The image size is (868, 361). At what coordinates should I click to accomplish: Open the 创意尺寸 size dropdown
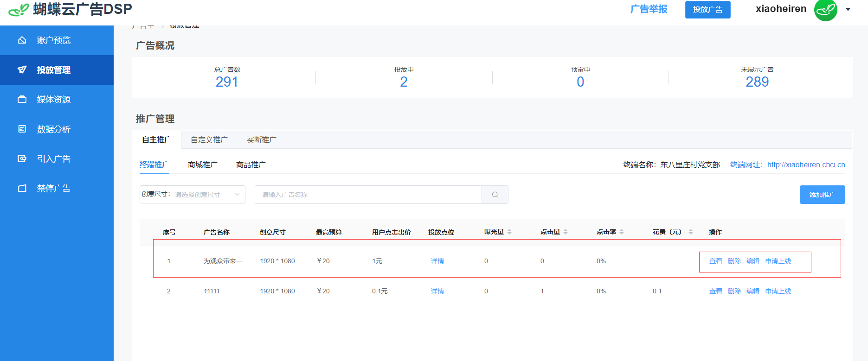click(x=193, y=195)
